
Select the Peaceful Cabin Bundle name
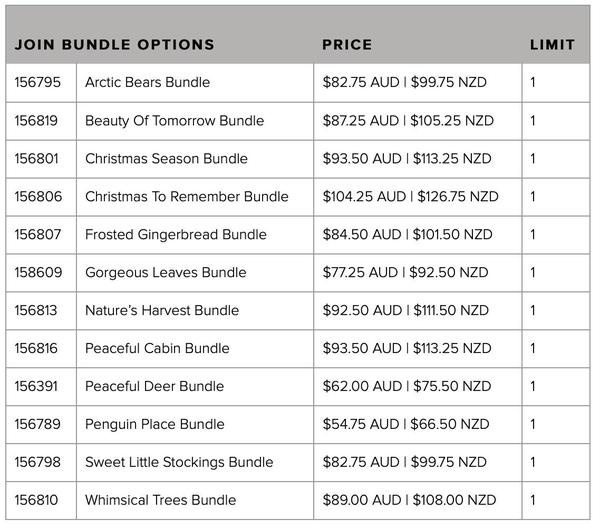point(157,349)
